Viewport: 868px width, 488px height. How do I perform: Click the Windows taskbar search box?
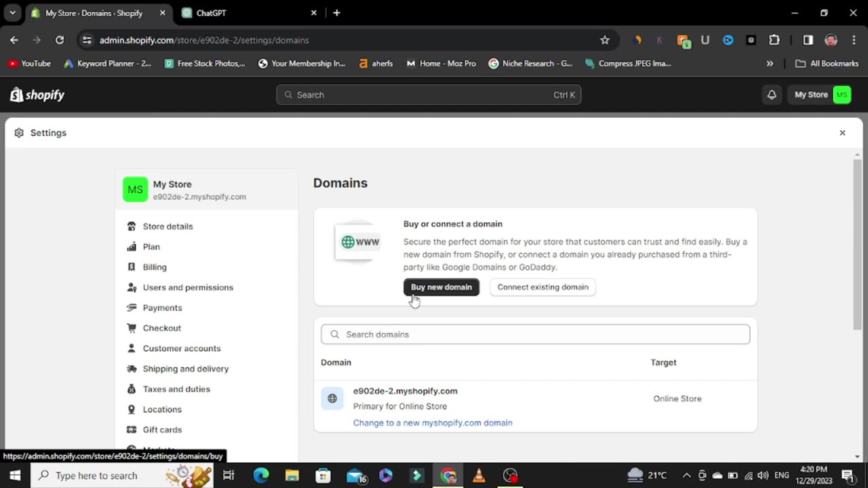pos(122,475)
